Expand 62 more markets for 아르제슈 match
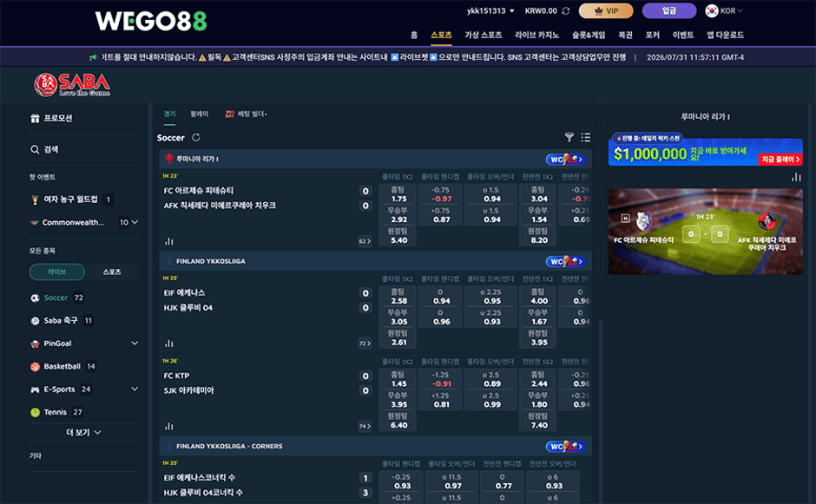This screenshot has height=504, width=816. click(365, 241)
